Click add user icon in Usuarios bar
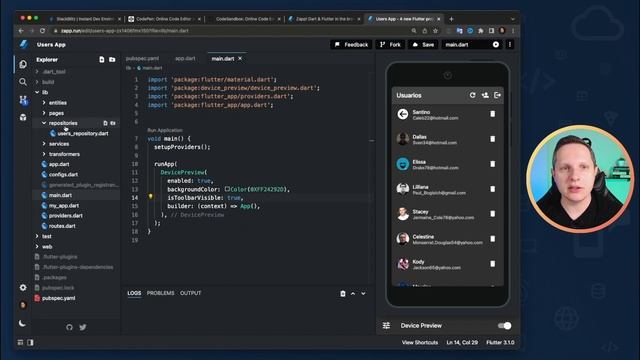 coord(485,95)
